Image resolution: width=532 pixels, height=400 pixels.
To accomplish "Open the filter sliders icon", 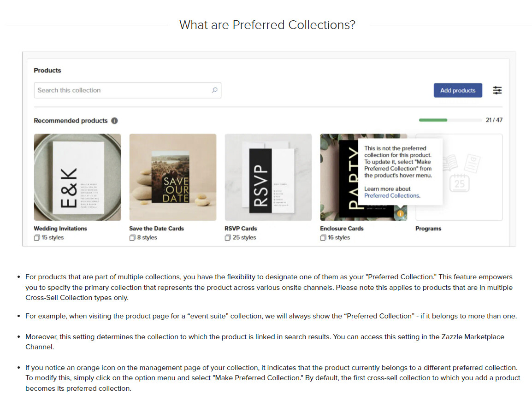I will (x=497, y=90).
